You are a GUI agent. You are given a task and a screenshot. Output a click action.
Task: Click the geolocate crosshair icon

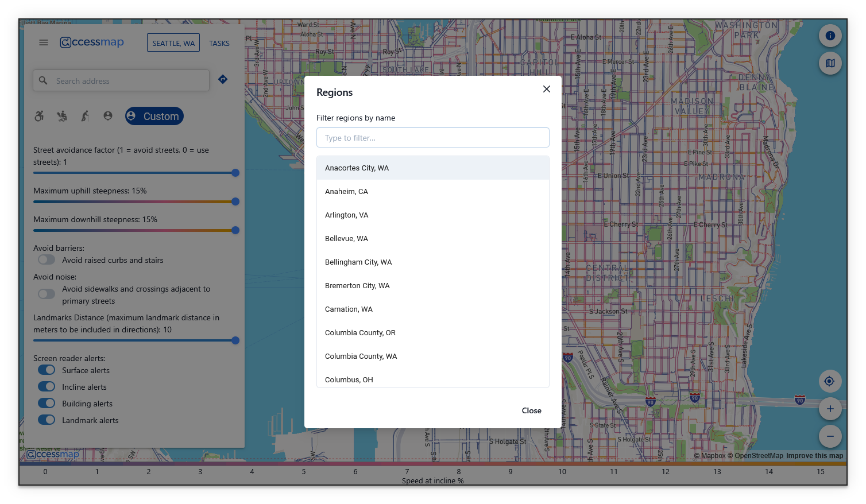point(830,381)
